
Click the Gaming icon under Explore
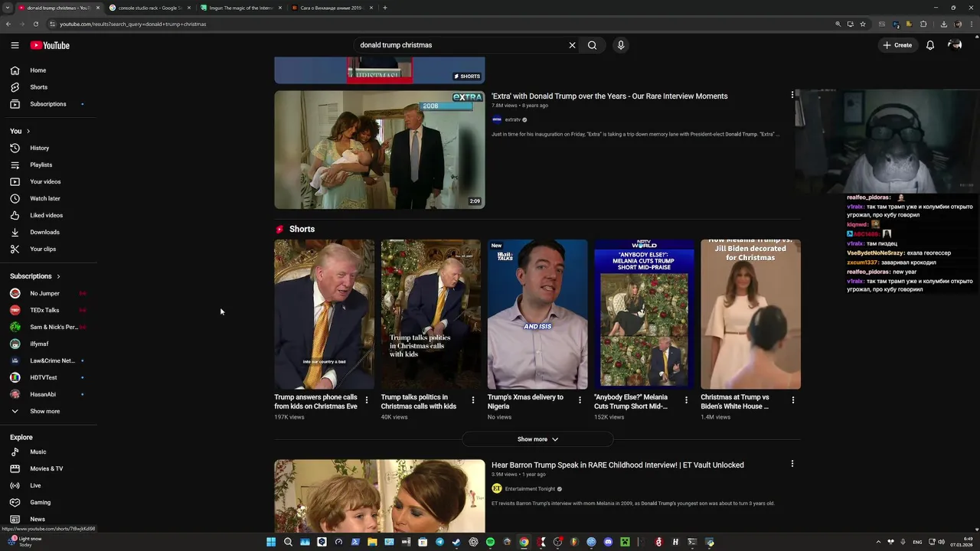(15, 502)
